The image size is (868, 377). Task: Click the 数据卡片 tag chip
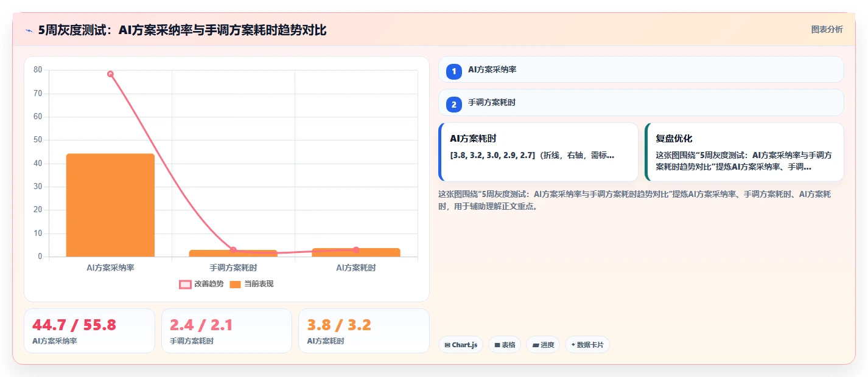587,345
